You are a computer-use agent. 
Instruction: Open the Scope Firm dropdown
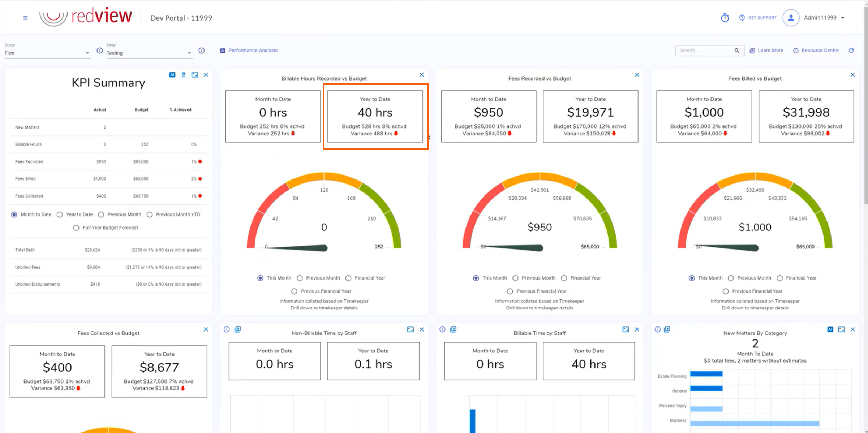pyautogui.click(x=47, y=53)
